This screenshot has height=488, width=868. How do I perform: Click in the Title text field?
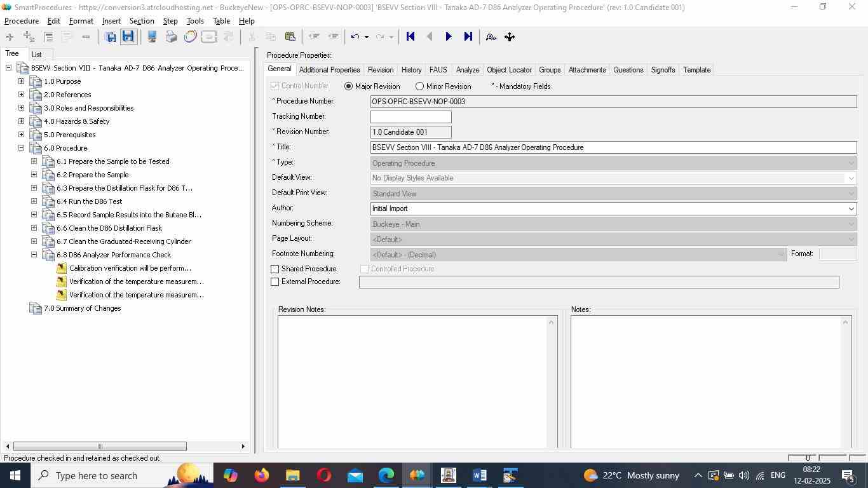point(613,147)
